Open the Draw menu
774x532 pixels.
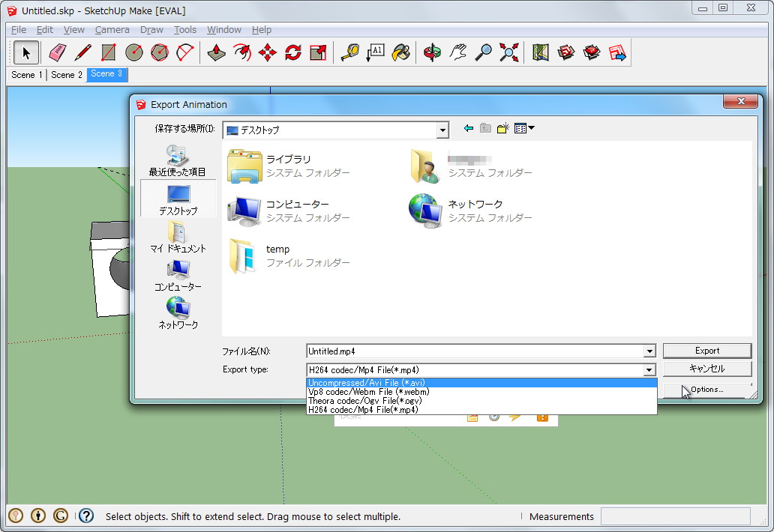click(151, 29)
